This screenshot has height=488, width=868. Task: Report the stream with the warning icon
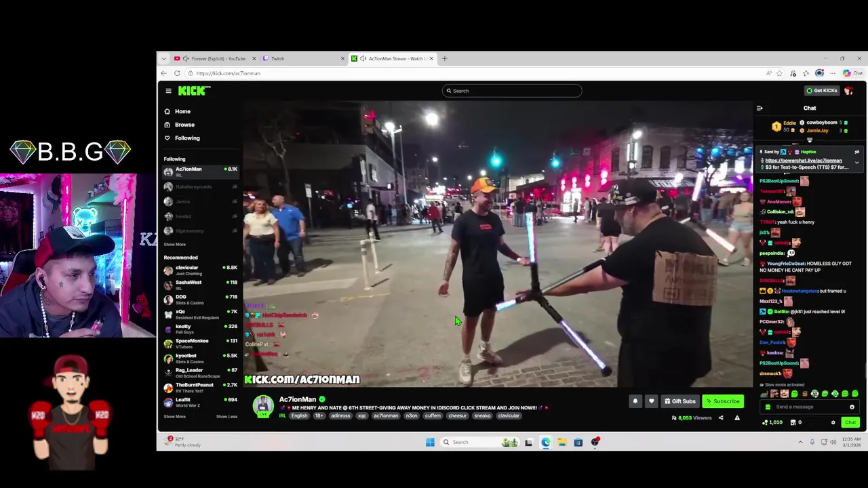(x=737, y=418)
